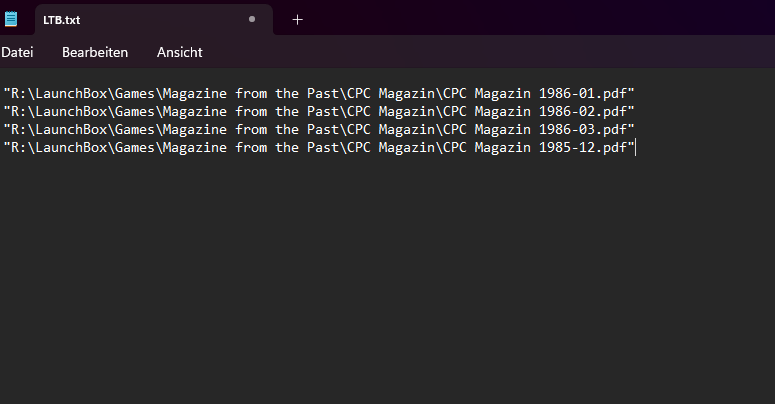Viewport: 775px width, 404px height.
Task: Click on 1986-01.pdf in the text
Action: point(582,93)
